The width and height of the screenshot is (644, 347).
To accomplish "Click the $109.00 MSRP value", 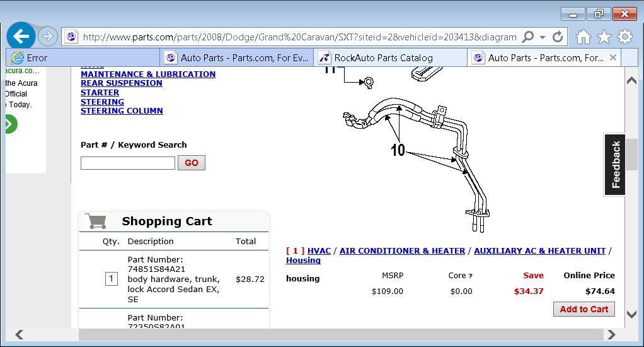I will click(x=388, y=291).
